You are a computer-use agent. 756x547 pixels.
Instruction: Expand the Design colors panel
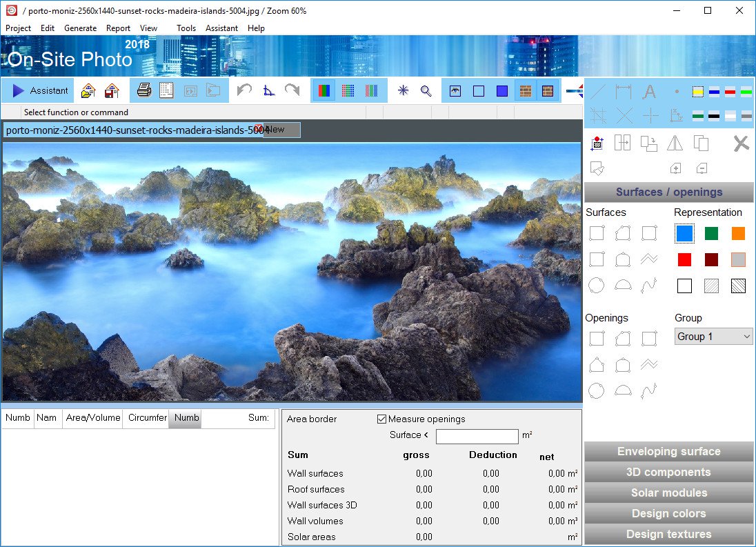[668, 514]
